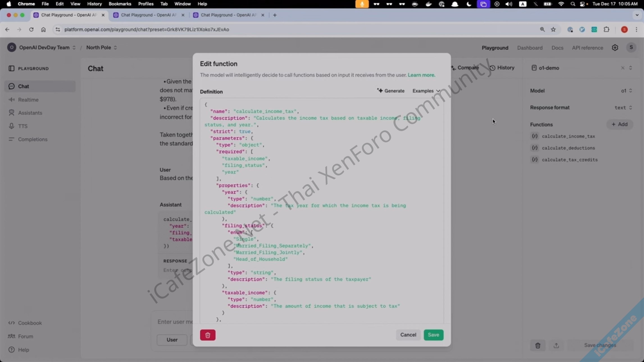Expand the Examples dropdown
Viewport: 644px width, 362px height.
(x=426, y=91)
